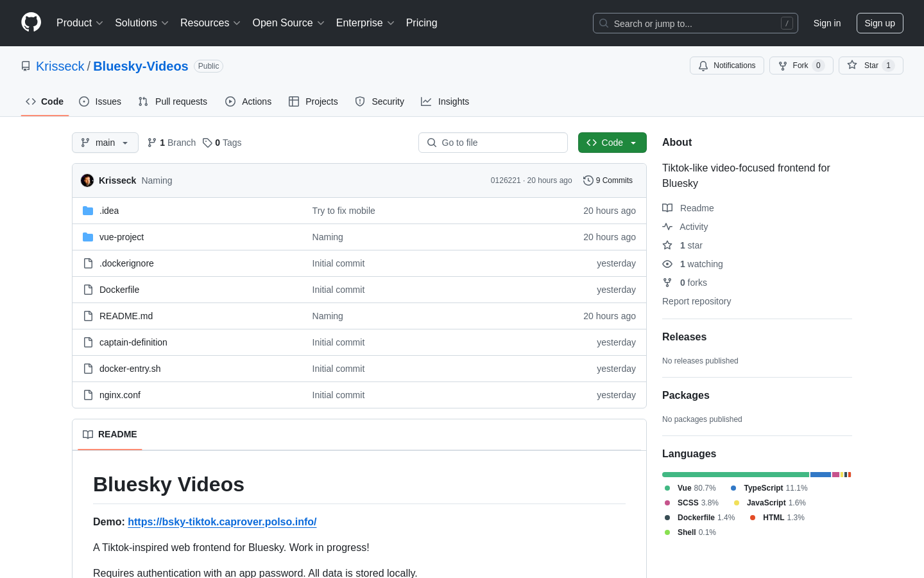Click the book icon next to Readme
The height and width of the screenshot is (578, 924).
[667, 208]
